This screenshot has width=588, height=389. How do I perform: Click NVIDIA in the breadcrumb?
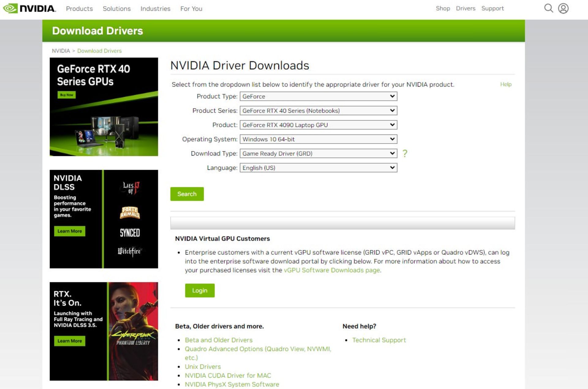(x=61, y=51)
